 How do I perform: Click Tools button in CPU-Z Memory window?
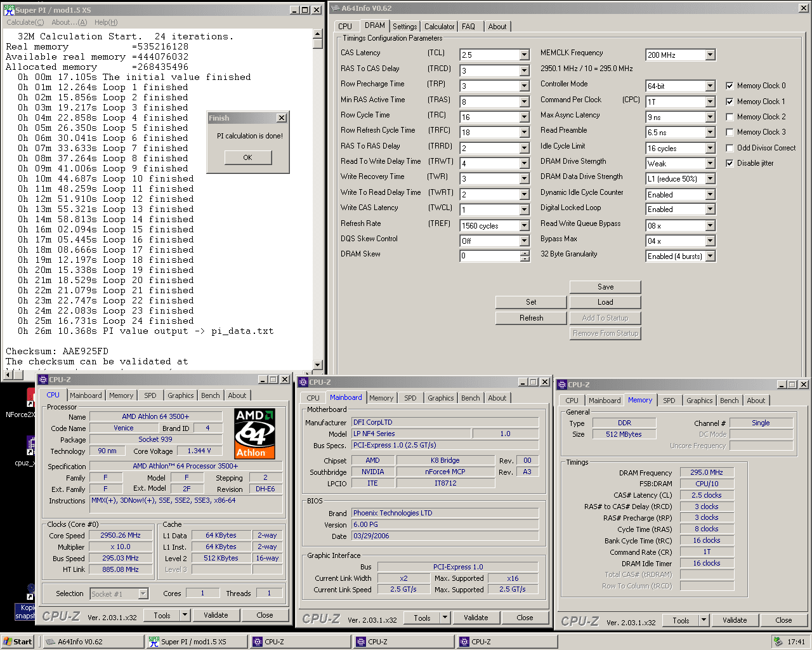681,620
